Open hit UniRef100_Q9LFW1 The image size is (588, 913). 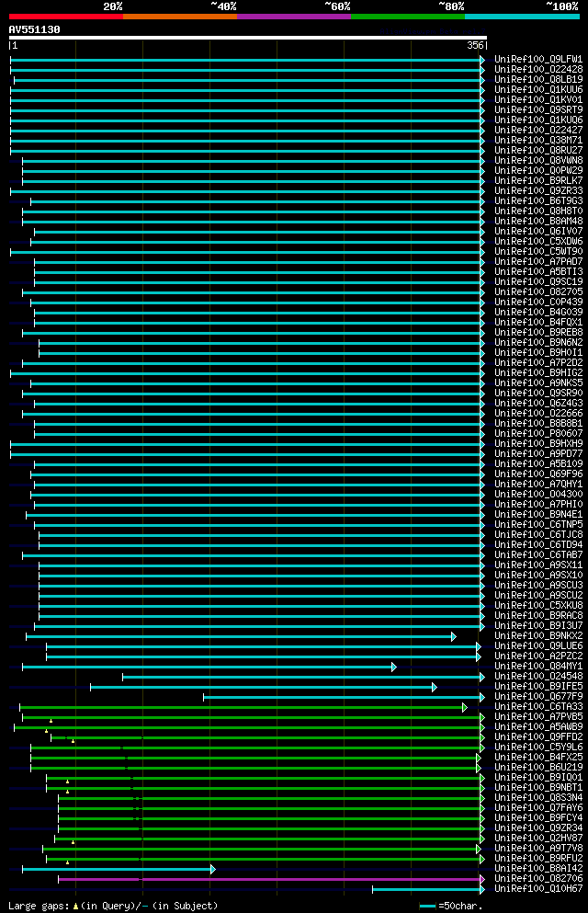point(538,60)
